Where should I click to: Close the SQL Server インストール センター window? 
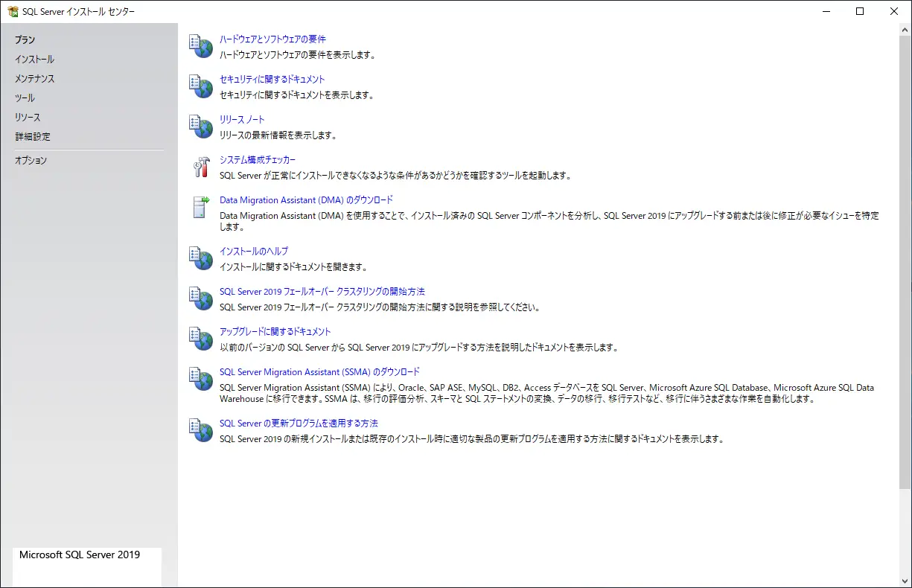[894, 11]
